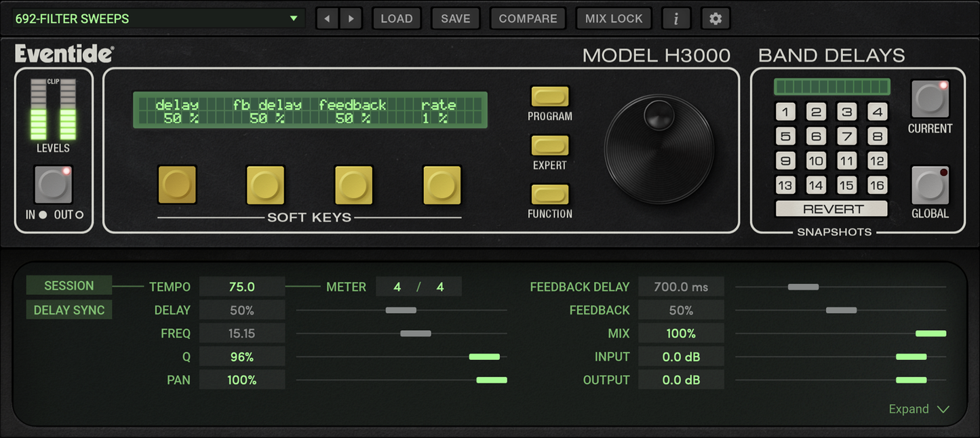Switch to SESSION tempo mode

click(68, 285)
